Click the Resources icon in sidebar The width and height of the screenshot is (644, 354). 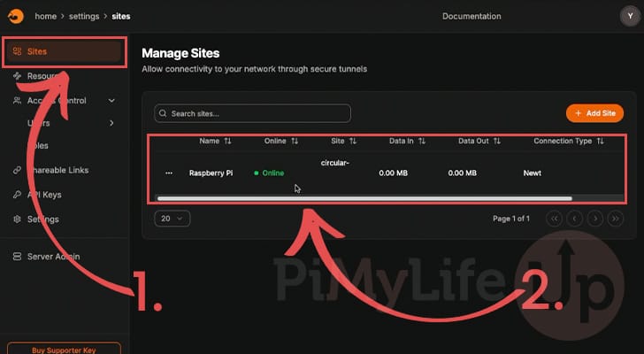point(17,76)
